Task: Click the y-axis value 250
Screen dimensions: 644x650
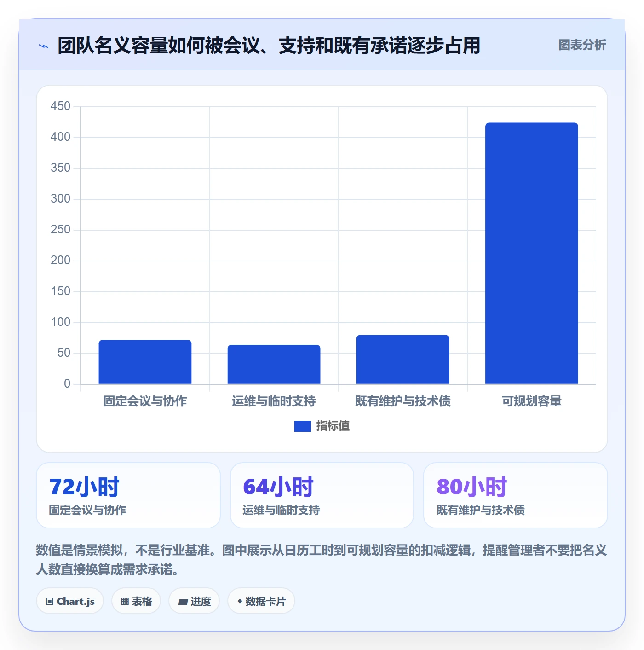Action: pyautogui.click(x=60, y=230)
